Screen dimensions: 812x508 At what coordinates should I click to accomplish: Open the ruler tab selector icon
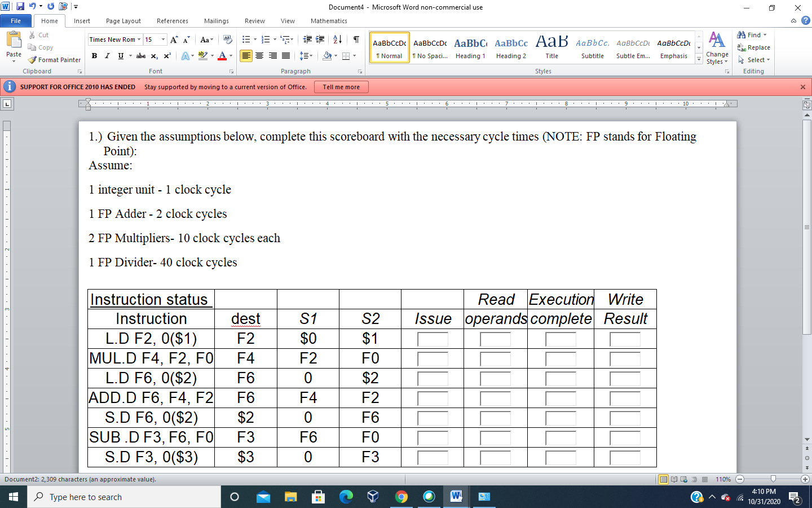[x=7, y=104]
